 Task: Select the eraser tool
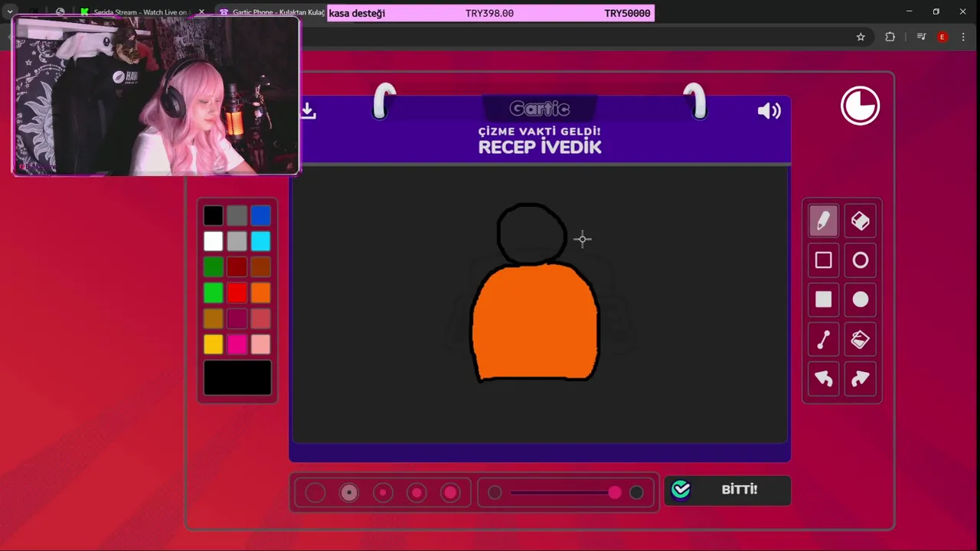point(861,221)
